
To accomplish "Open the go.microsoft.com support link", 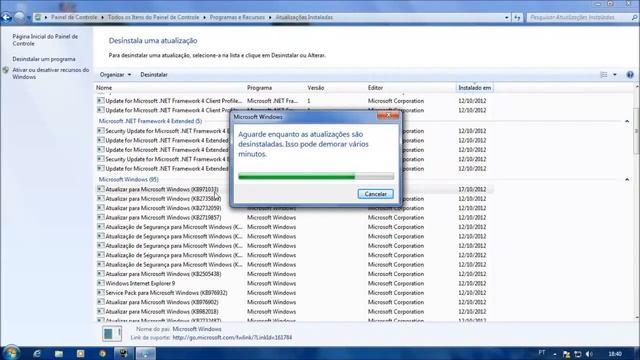I will point(232,338).
